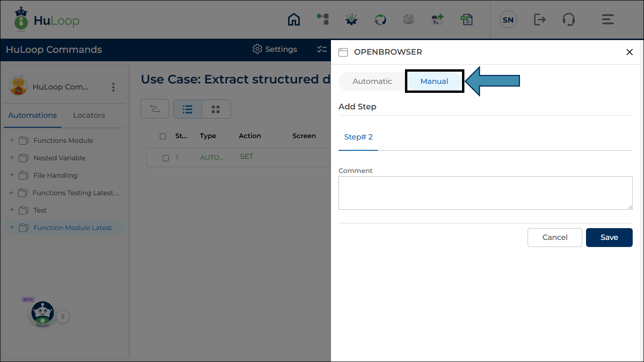Go to the Home icon in header

(294, 19)
